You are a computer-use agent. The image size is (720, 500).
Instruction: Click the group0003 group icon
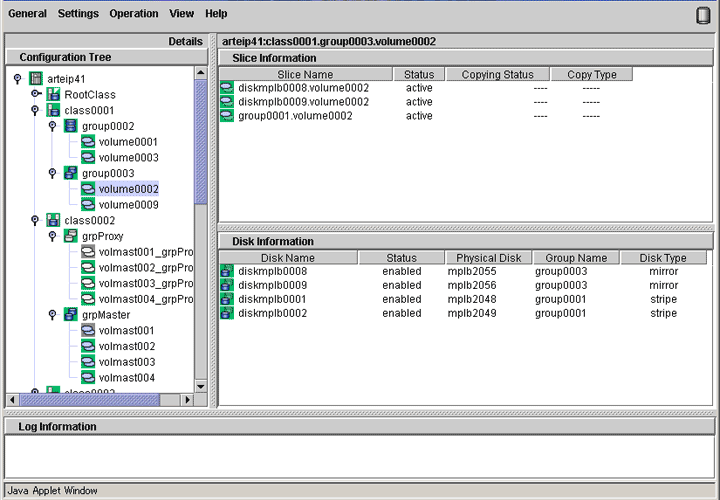coord(71,173)
